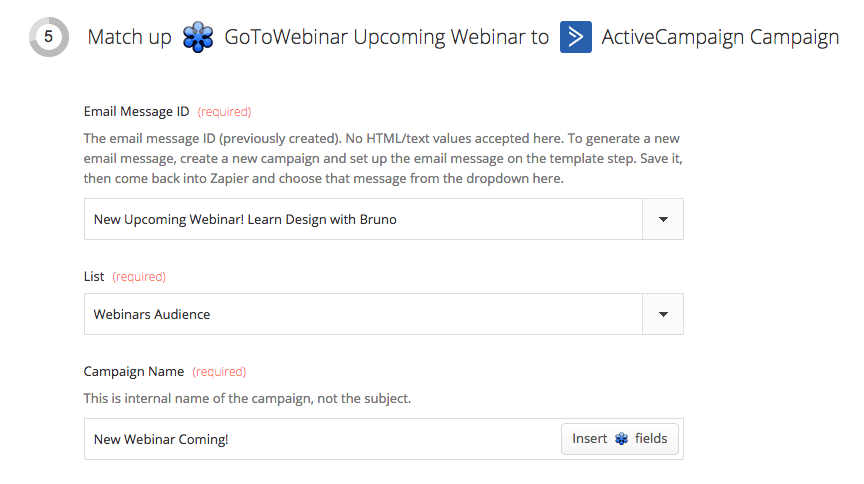Click '(required)' tag beside Campaign Name

pos(219,371)
